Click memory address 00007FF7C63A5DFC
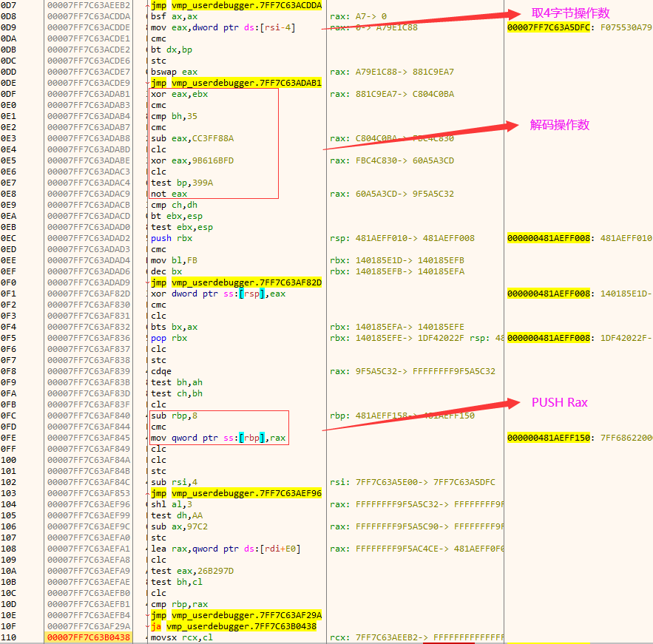This screenshot has width=653, height=644. pyautogui.click(x=549, y=27)
